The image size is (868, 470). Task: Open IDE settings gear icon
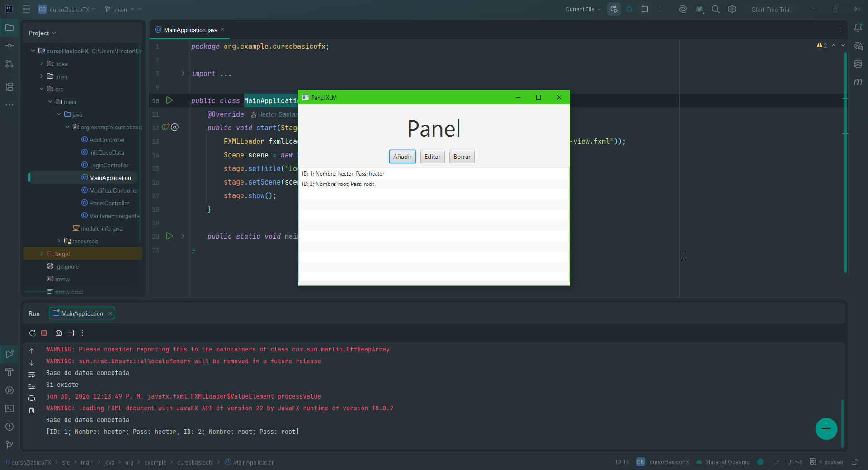coord(732,9)
